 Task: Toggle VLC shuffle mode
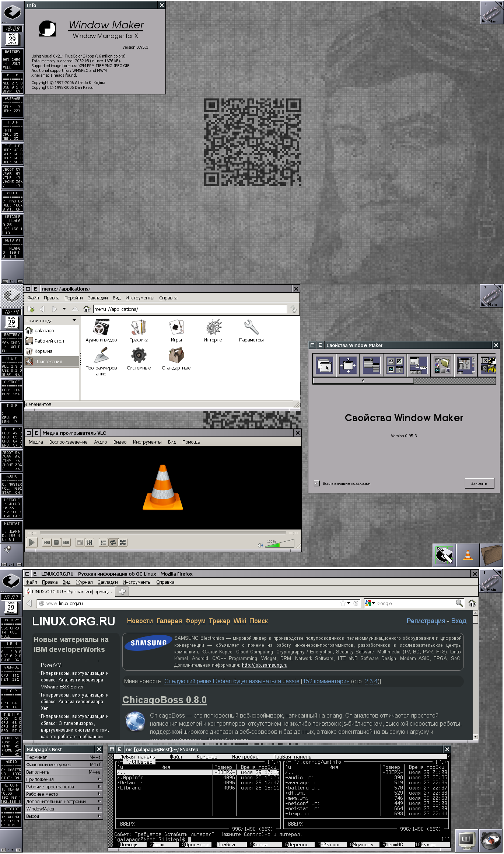pos(123,542)
